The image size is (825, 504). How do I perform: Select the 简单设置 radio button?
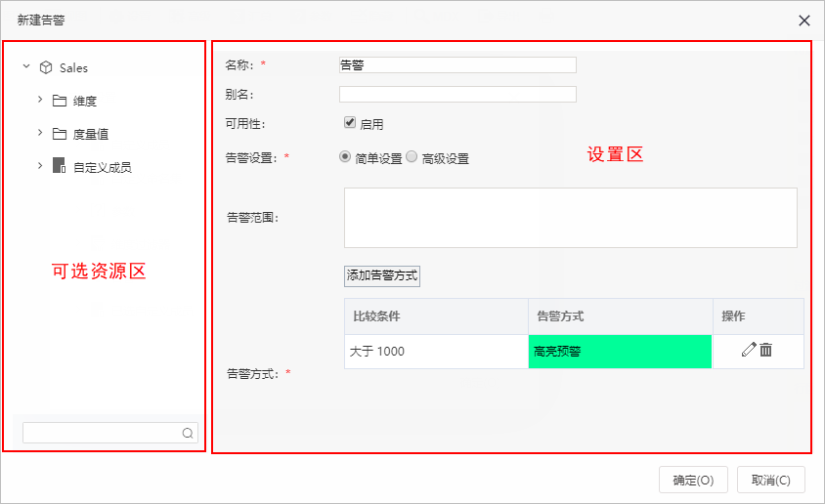345,156
